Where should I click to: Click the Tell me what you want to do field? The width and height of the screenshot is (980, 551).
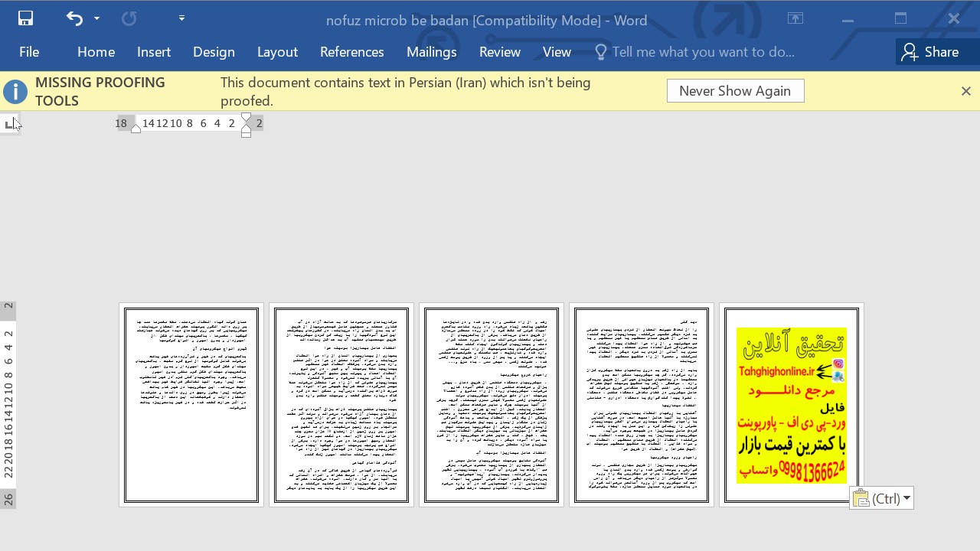point(703,52)
